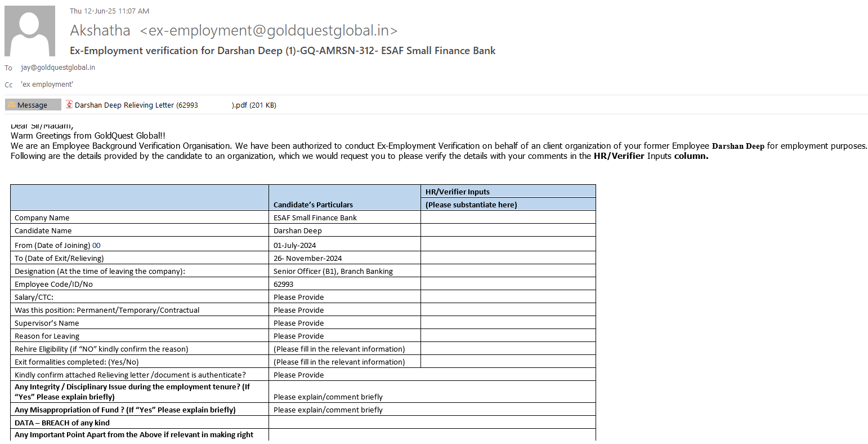Click 'Please Provide' in the Salary/CTC row

point(299,297)
